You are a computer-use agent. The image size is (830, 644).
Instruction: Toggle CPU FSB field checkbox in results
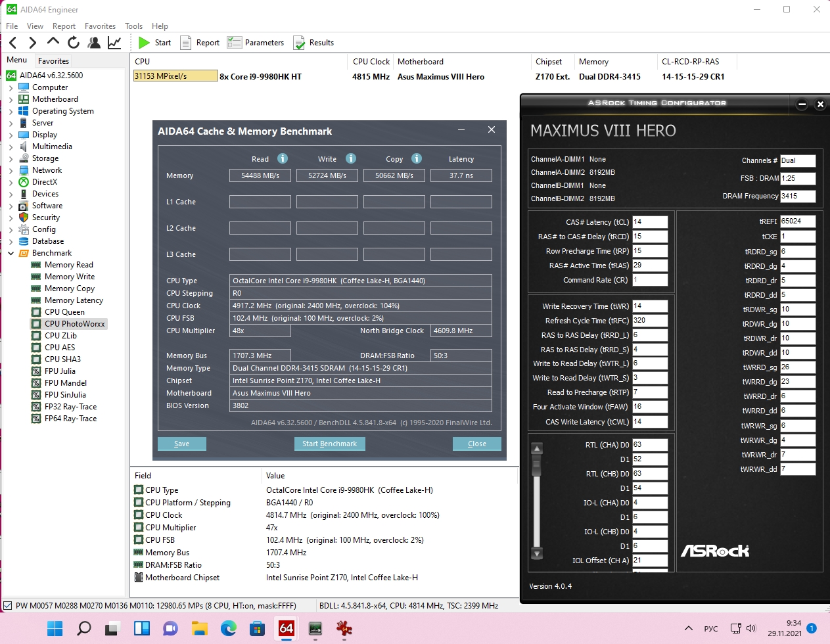click(x=139, y=540)
